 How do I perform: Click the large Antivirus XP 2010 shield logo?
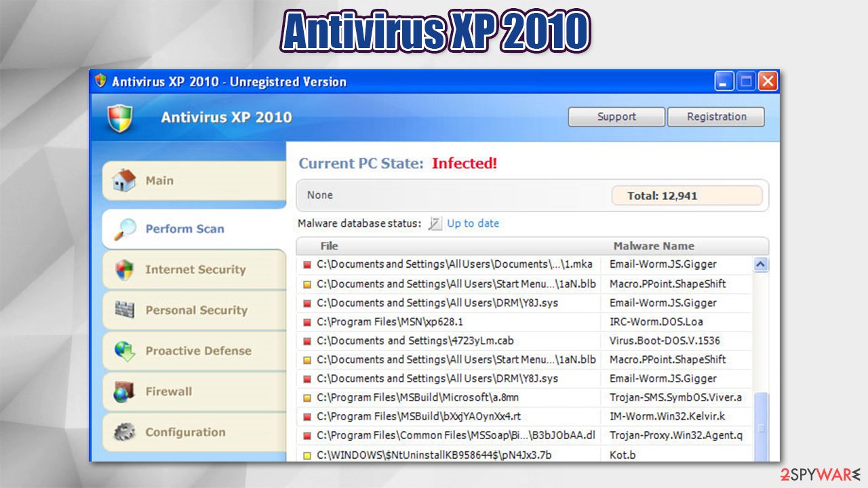tap(120, 117)
